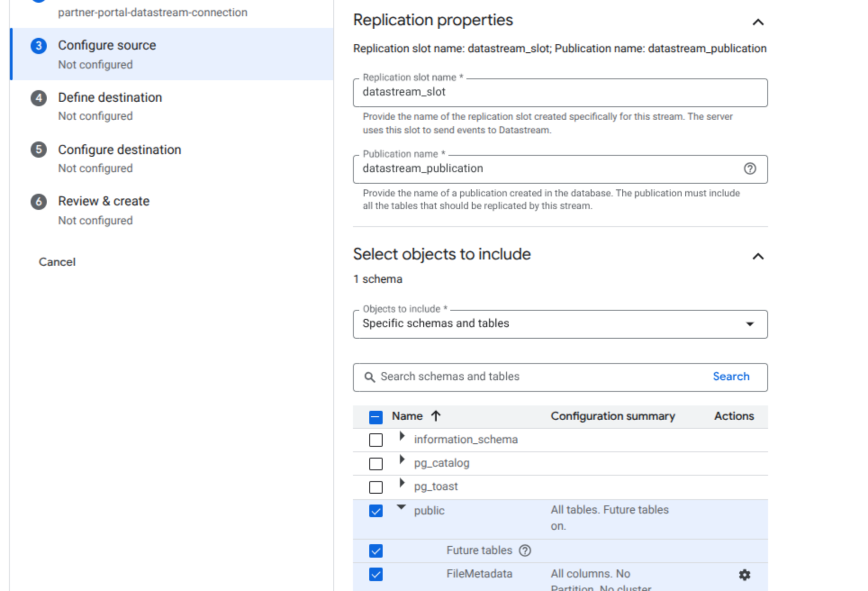Screen dimensions: 868x591
Task: Click the Cancel button
Action: pos(57,262)
